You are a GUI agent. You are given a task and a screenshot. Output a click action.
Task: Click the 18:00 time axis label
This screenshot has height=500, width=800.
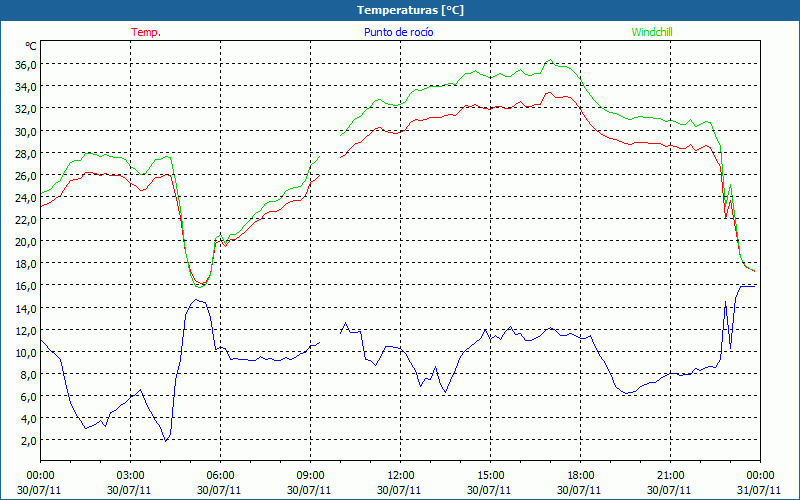tap(581, 475)
